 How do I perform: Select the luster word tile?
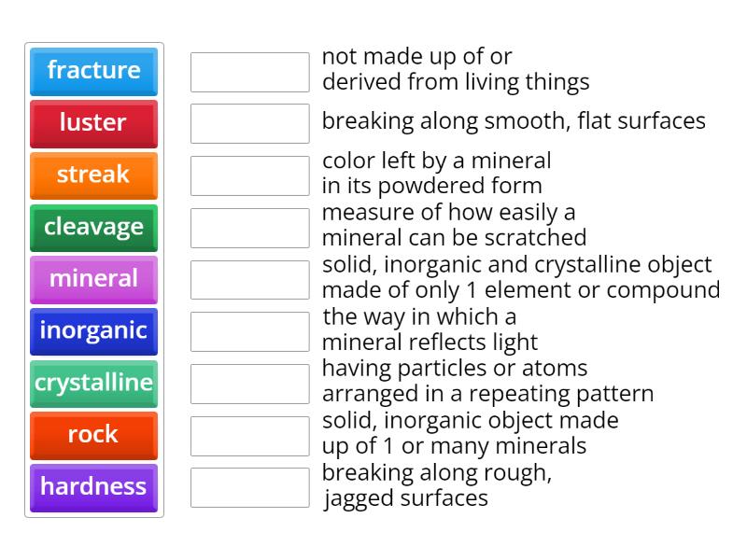pyautogui.click(x=93, y=124)
